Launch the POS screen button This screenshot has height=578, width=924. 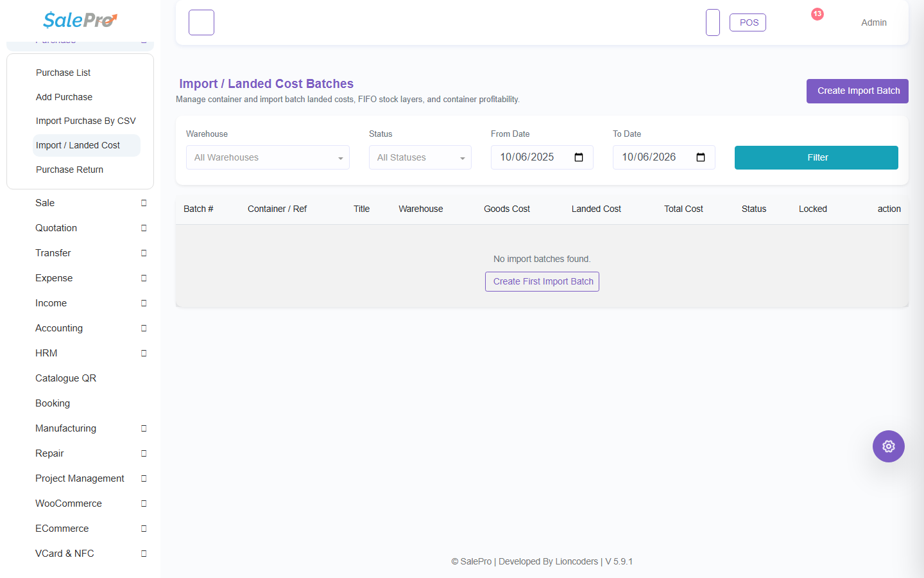point(748,22)
